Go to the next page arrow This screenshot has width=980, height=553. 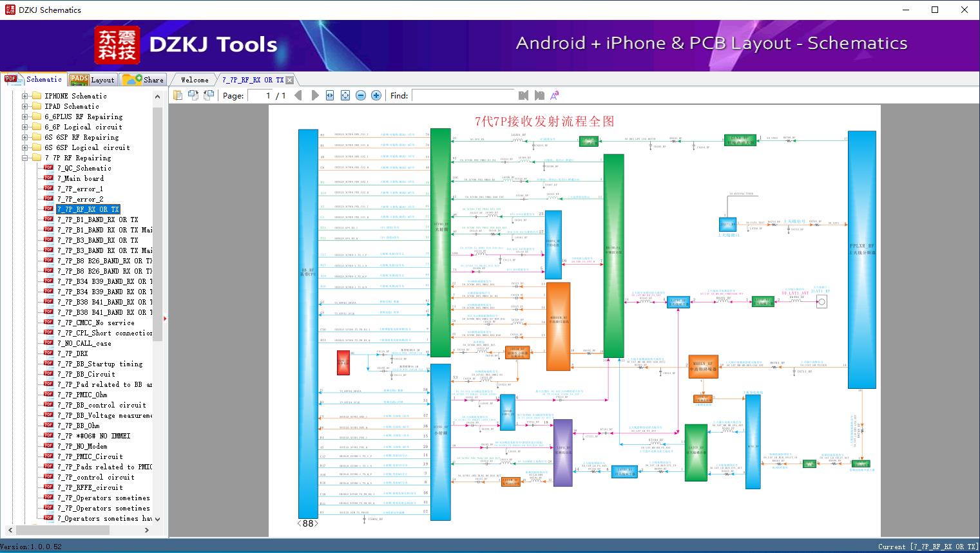pos(315,95)
